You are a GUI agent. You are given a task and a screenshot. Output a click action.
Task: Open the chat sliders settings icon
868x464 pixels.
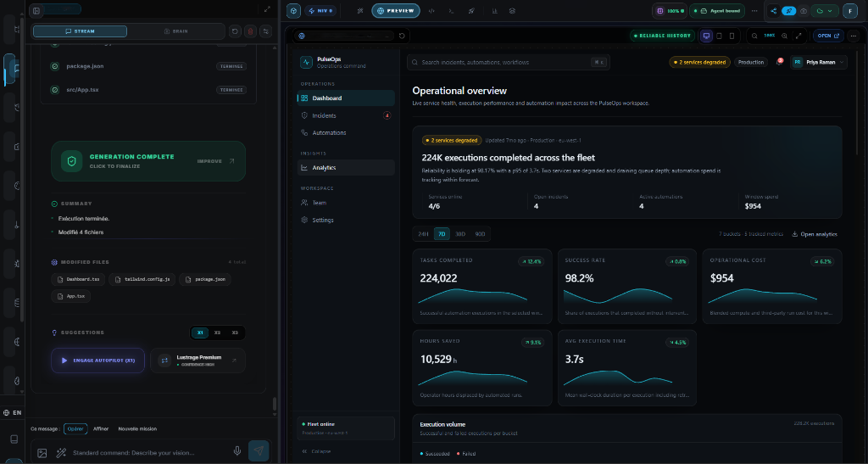click(266, 31)
